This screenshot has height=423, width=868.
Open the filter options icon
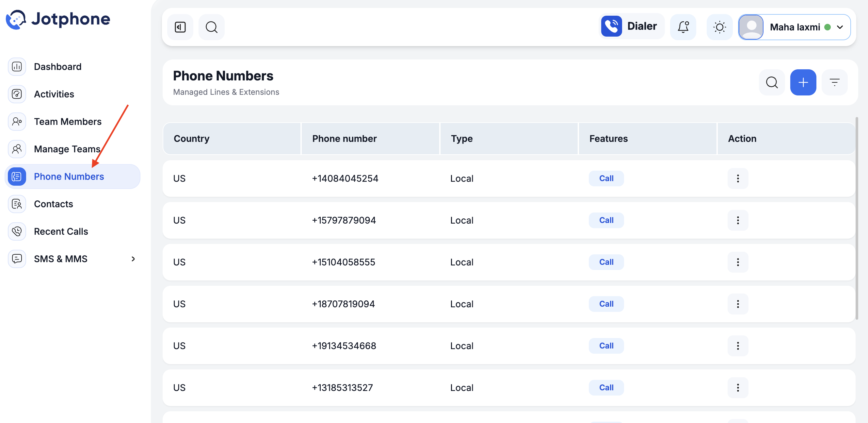point(834,82)
